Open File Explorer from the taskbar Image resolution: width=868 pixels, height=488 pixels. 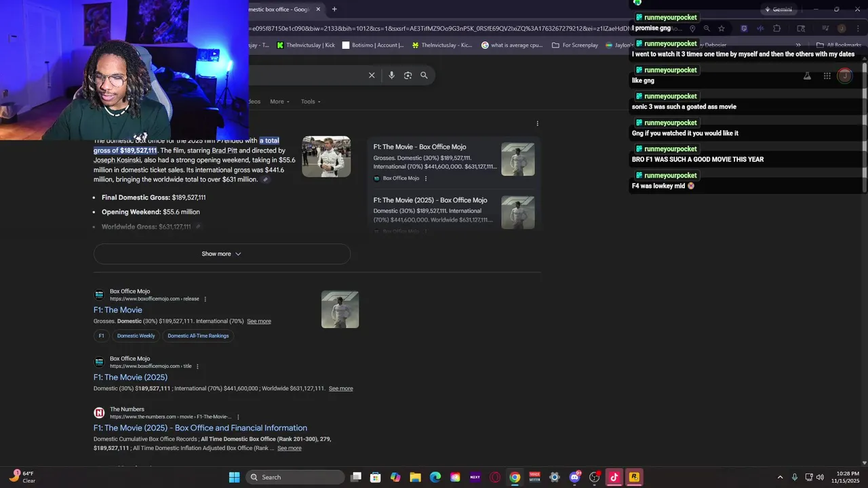[x=415, y=477]
